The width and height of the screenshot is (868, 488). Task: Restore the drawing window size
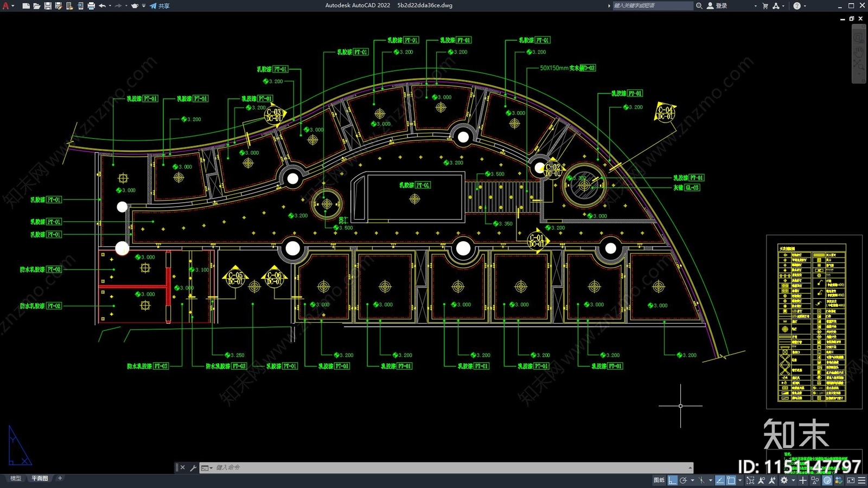pos(852,19)
